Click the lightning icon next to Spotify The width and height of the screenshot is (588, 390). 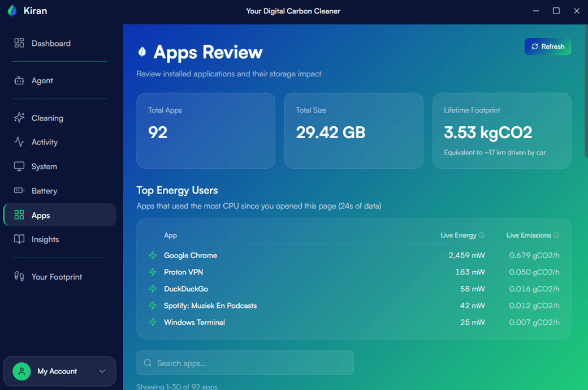click(x=153, y=306)
